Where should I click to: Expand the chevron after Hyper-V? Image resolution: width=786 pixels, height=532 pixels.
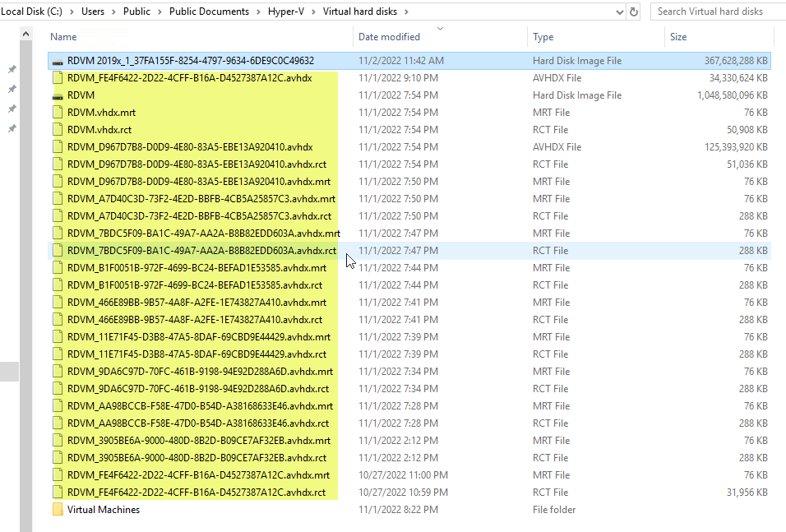pos(313,12)
